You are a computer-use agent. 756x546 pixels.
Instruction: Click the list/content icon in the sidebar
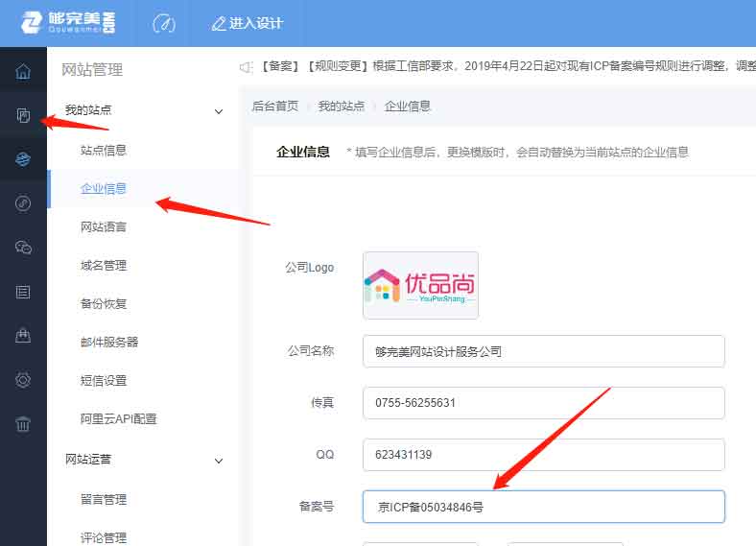pyautogui.click(x=23, y=292)
